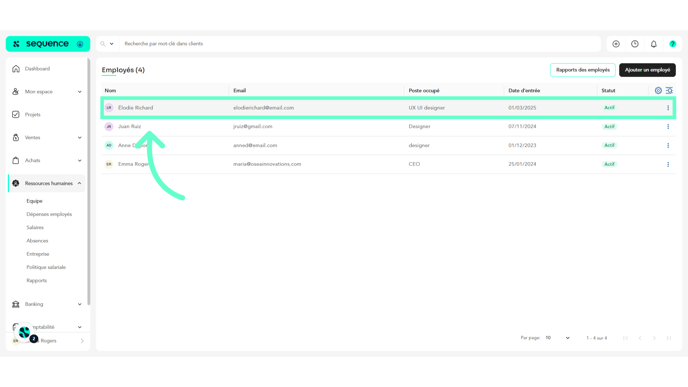Collapse the Ressources humaines section

pos(79,183)
